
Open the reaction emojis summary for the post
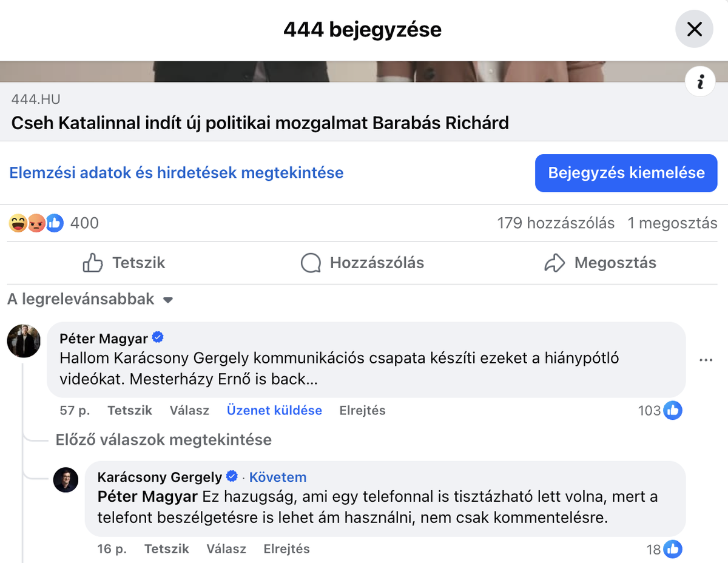click(36, 223)
